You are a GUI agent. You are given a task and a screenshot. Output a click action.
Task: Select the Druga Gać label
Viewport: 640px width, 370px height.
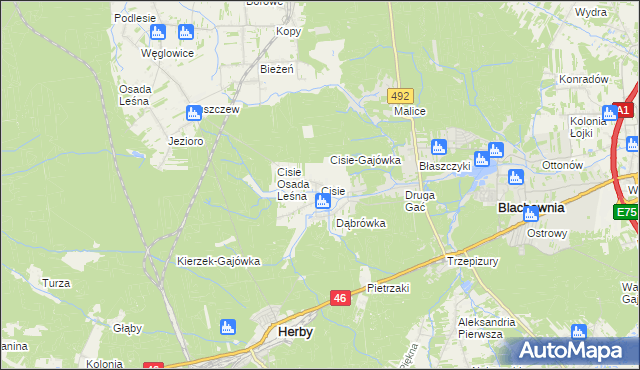coord(420,201)
